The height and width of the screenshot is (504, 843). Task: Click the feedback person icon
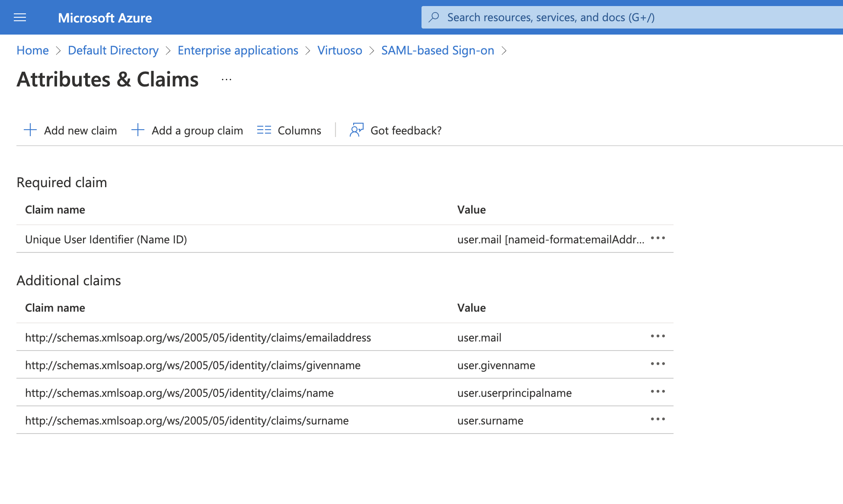point(357,130)
